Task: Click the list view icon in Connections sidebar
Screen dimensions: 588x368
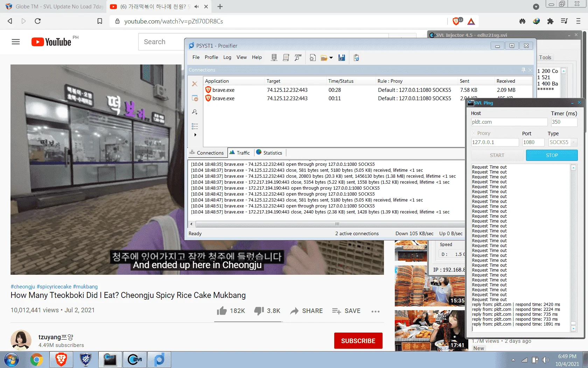Action: tap(195, 126)
